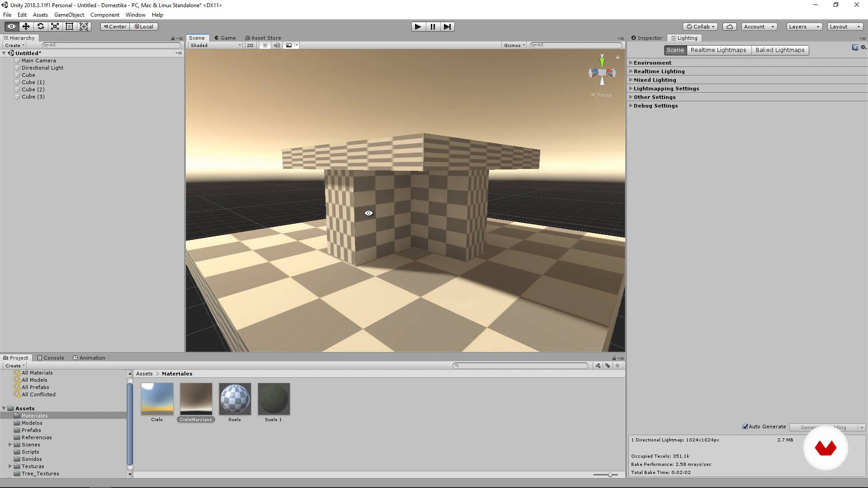Open Lighting settings gear menu
This screenshot has width=868, height=488.
[x=863, y=47]
